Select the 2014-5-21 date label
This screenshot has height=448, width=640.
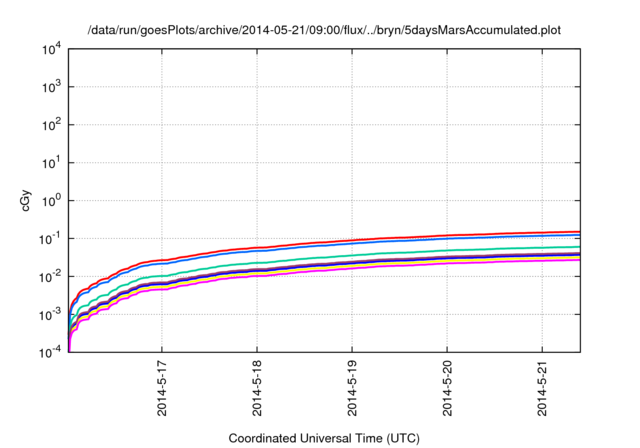pyautogui.click(x=542, y=388)
